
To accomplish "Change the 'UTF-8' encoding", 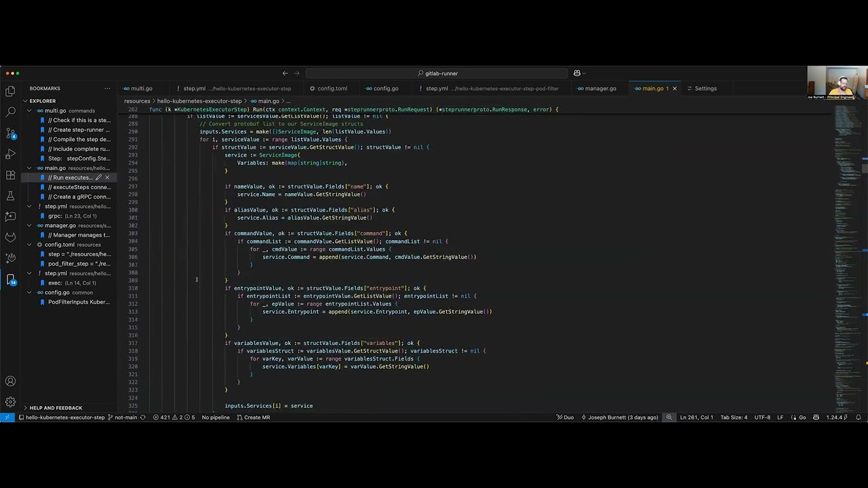I will click(762, 418).
